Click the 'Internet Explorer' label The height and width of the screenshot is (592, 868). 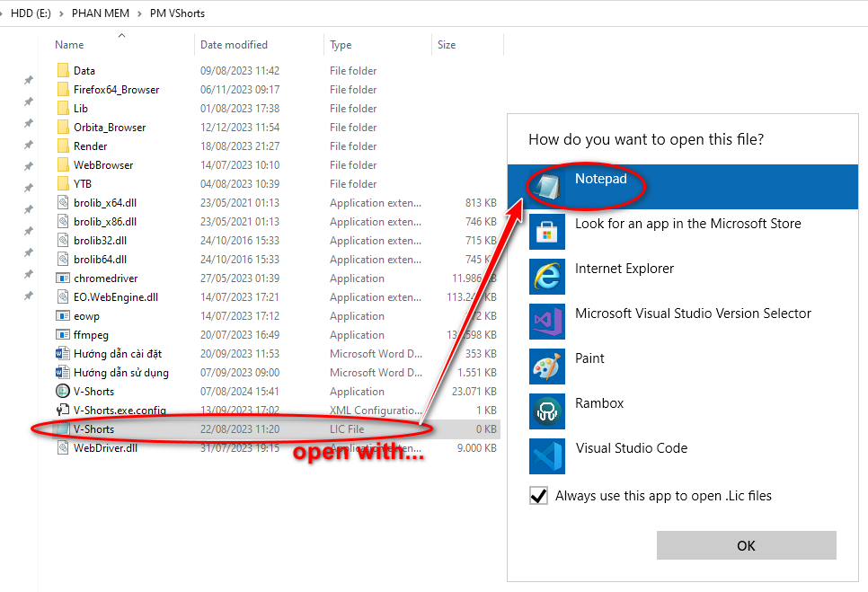pos(624,269)
